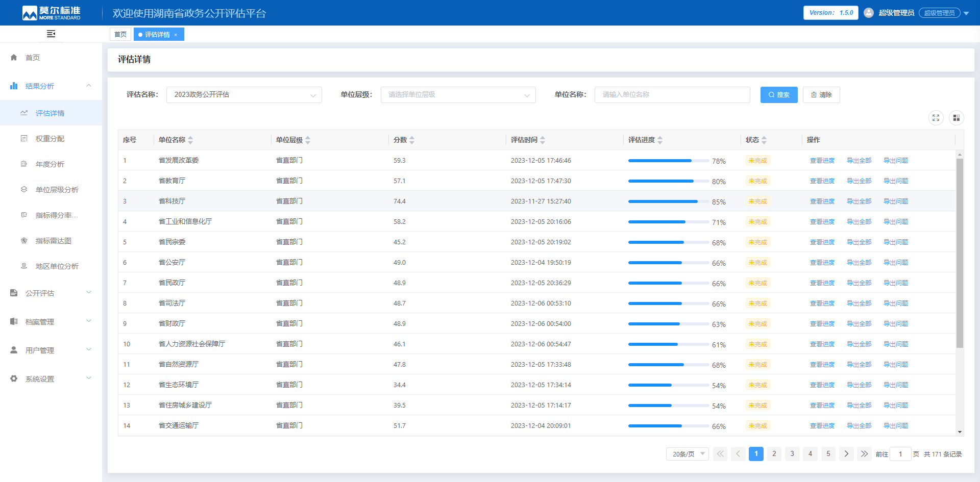
Task: Click the 公开评估 document icon
Action: pyautogui.click(x=14, y=293)
